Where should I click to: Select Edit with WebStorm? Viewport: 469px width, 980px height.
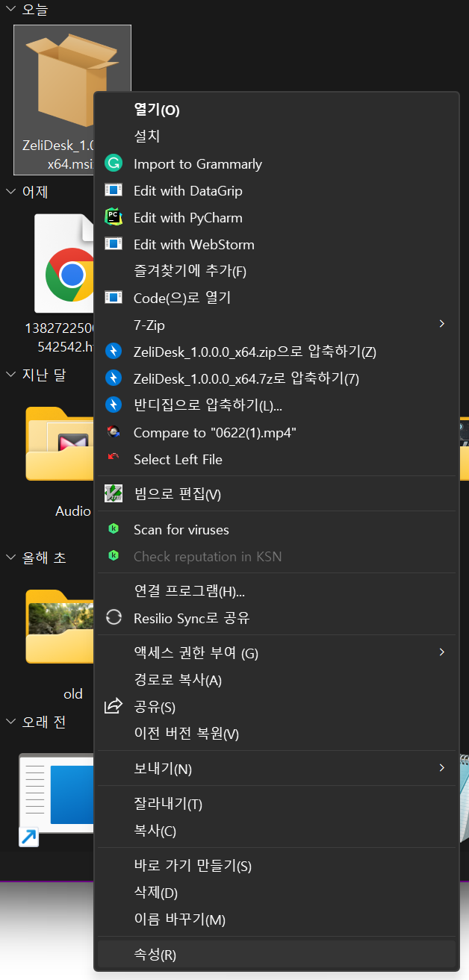point(276,244)
